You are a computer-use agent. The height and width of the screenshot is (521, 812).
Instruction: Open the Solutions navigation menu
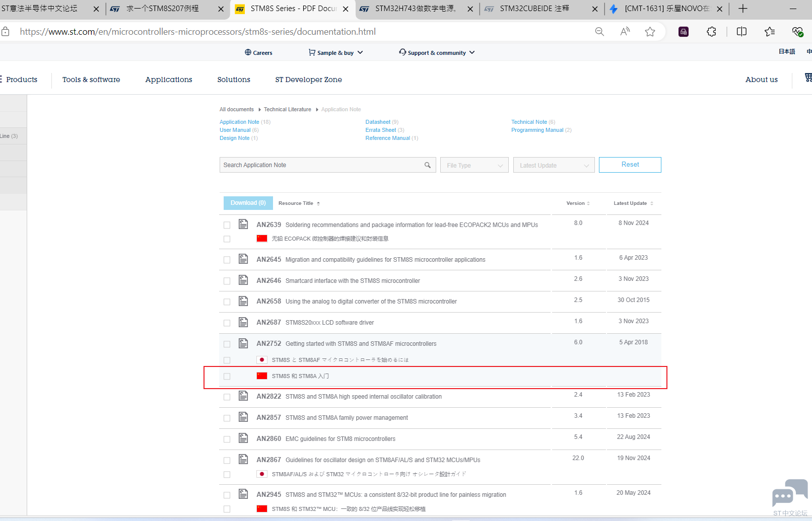coord(234,80)
